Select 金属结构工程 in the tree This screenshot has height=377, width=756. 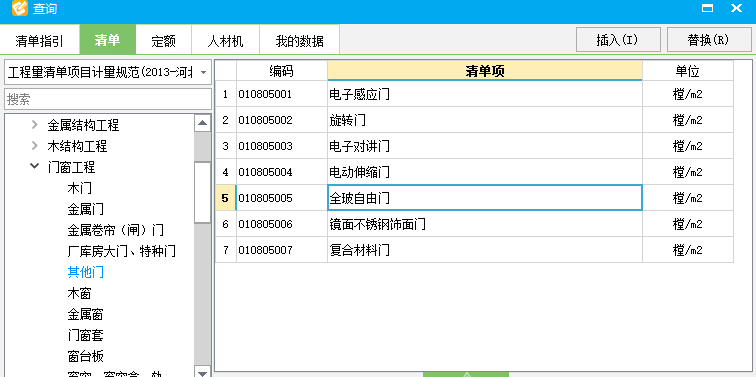[x=83, y=125]
